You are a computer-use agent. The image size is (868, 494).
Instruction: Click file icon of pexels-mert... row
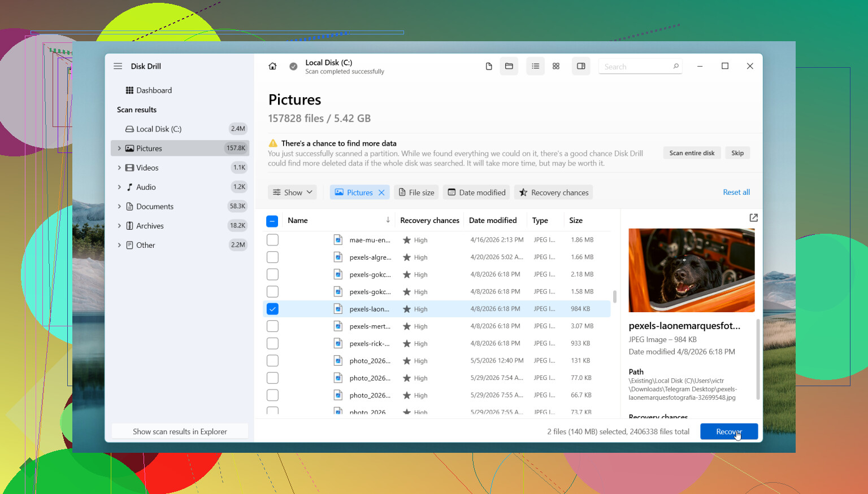tap(338, 326)
